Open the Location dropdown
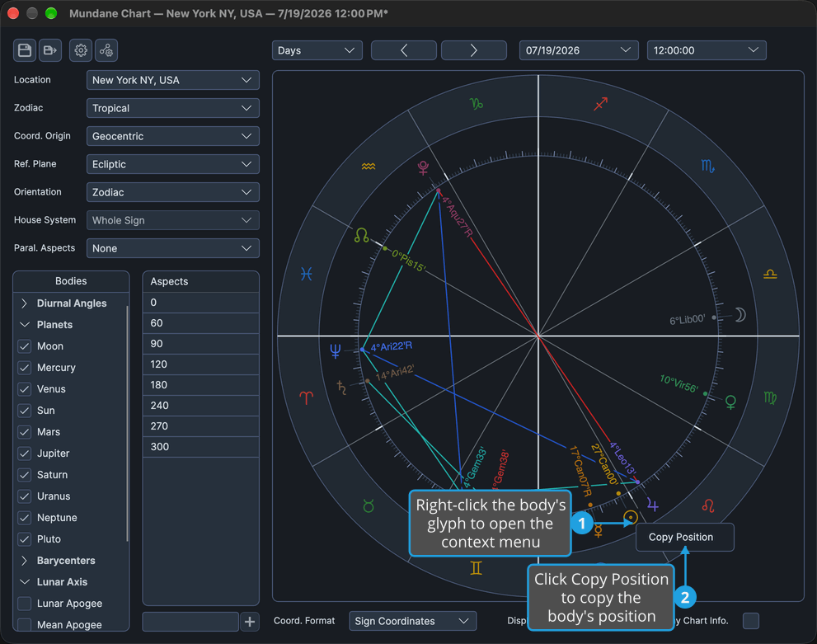The image size is (817, 644). (173, 80)
